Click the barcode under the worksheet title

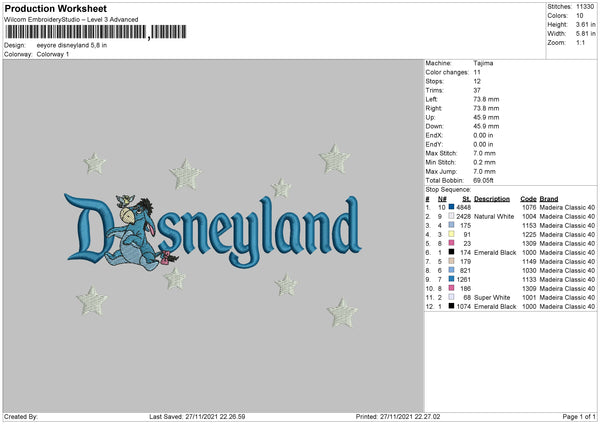(96, 32)
